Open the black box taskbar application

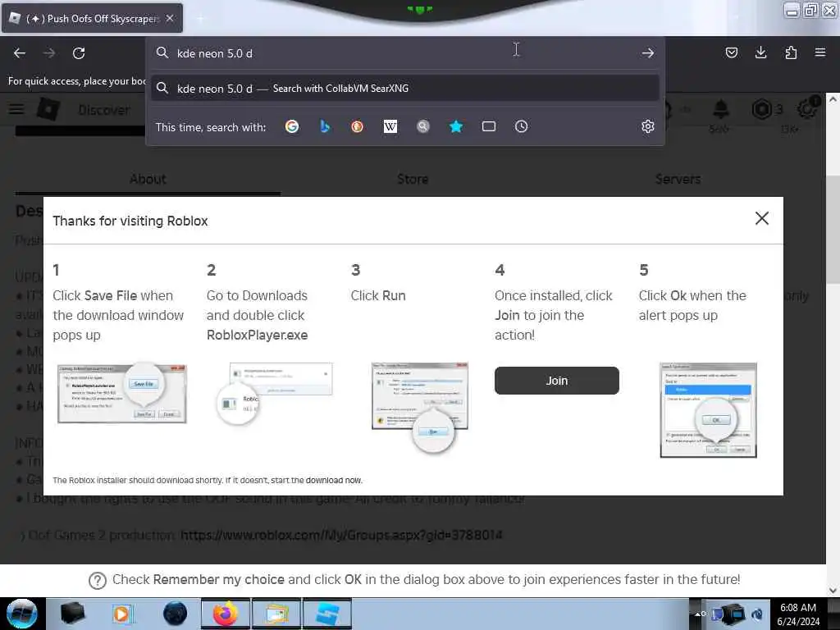click(72, 614)
